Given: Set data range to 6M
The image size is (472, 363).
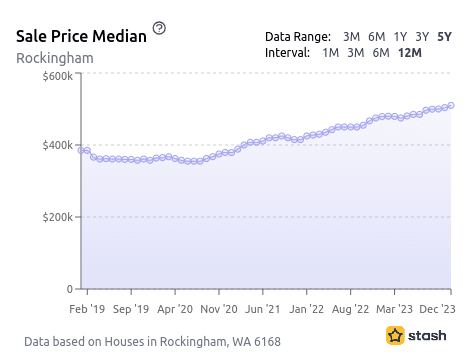Looking at the screenshot, I should [x=377, y=36].
